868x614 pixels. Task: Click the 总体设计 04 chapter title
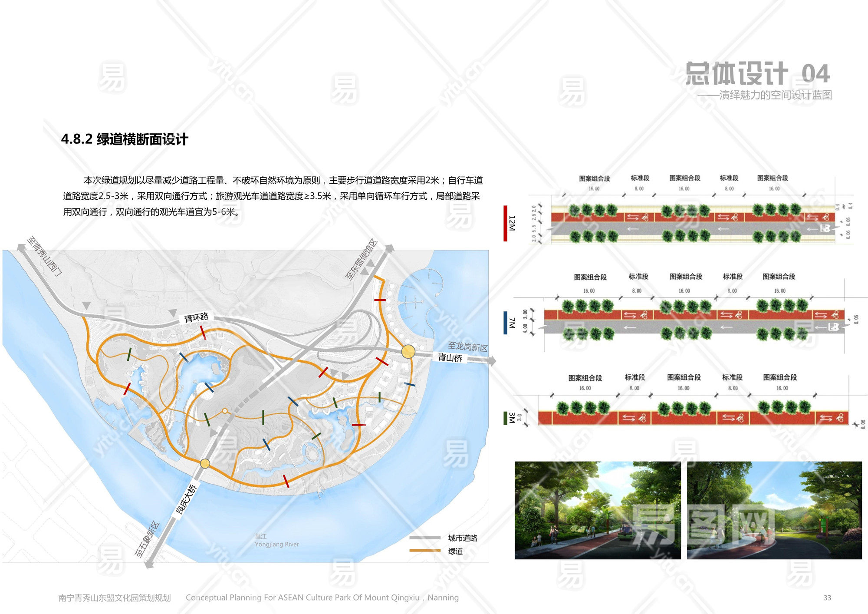point(757,74)
